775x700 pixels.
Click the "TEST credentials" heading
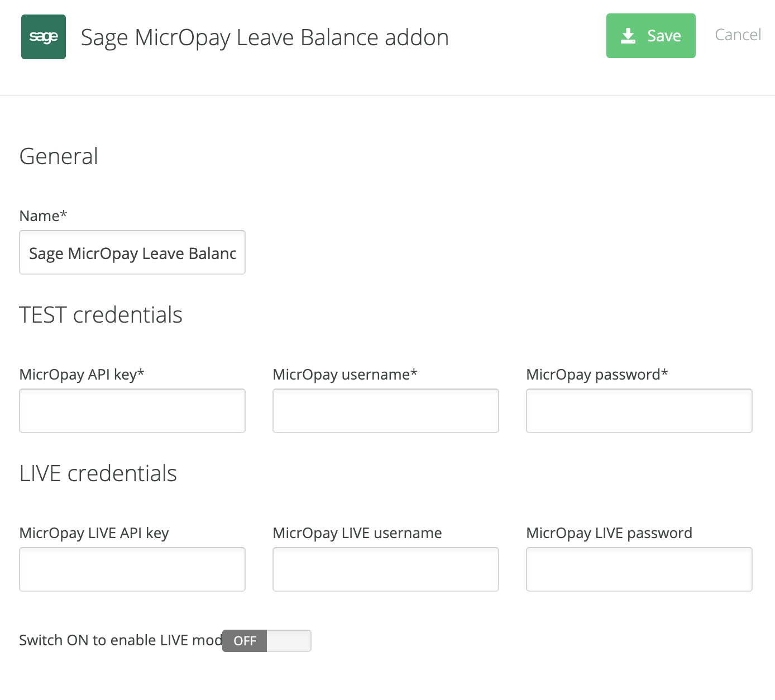pos(101,315)
